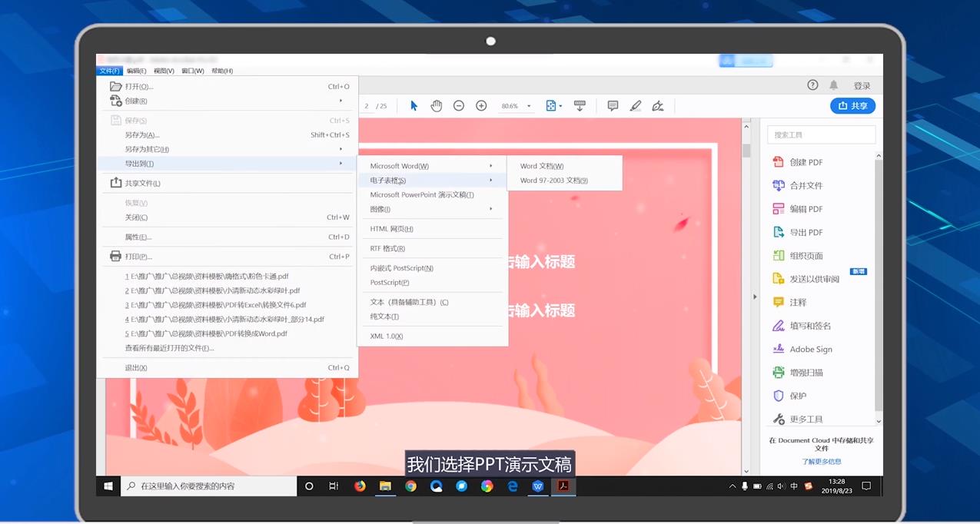Open the 编辑(E) menu

point(136,71)
